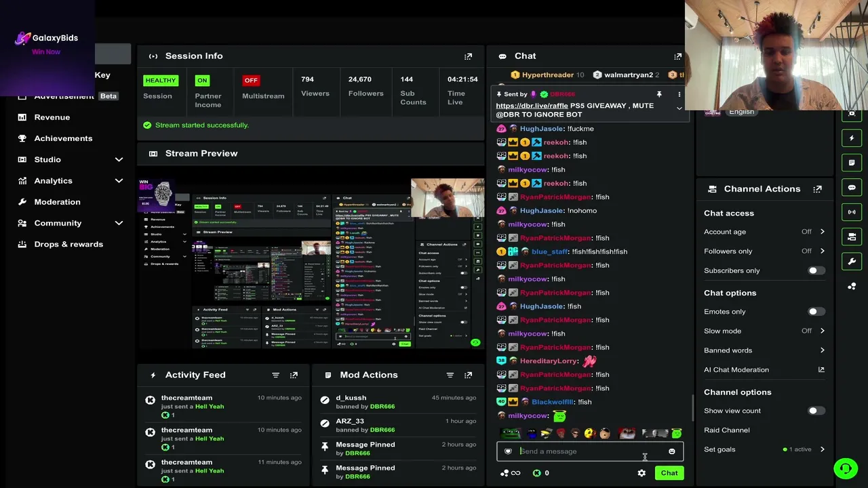Open Mod Actions filter options
The image size is (868, 488).
tap(450, 375)
